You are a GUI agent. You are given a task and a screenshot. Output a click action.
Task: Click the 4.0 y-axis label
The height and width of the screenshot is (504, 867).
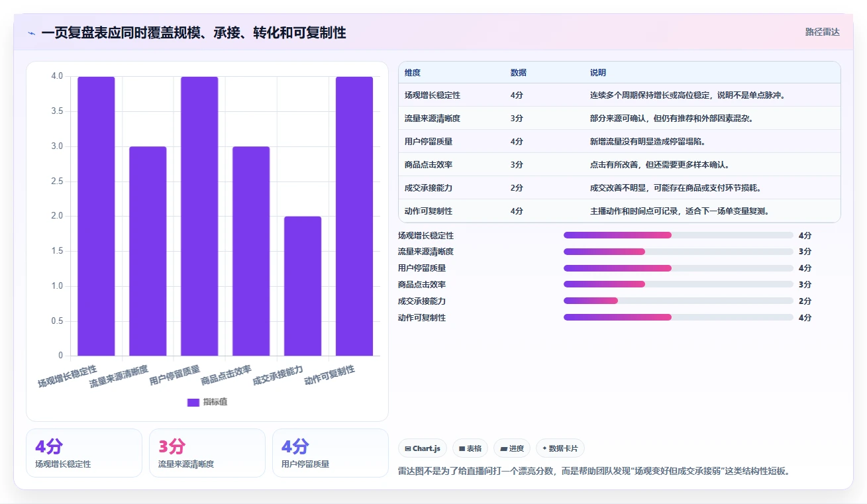(x=57, y=76)
